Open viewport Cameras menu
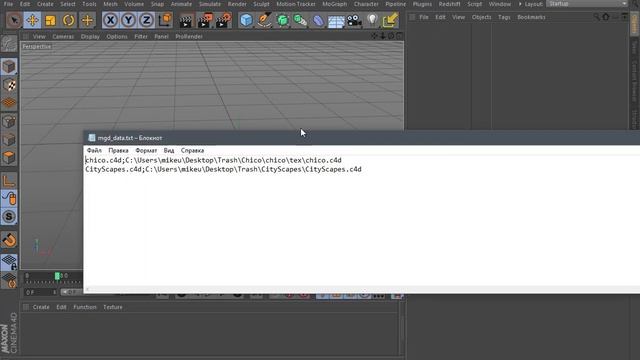The image size is (640, 360). click(x=63, y=36)
